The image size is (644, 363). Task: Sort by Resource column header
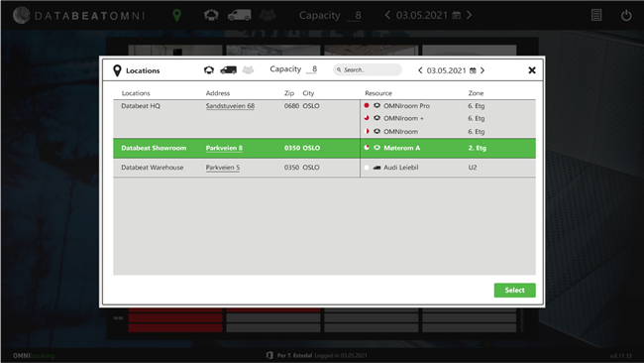pos(378,93)
